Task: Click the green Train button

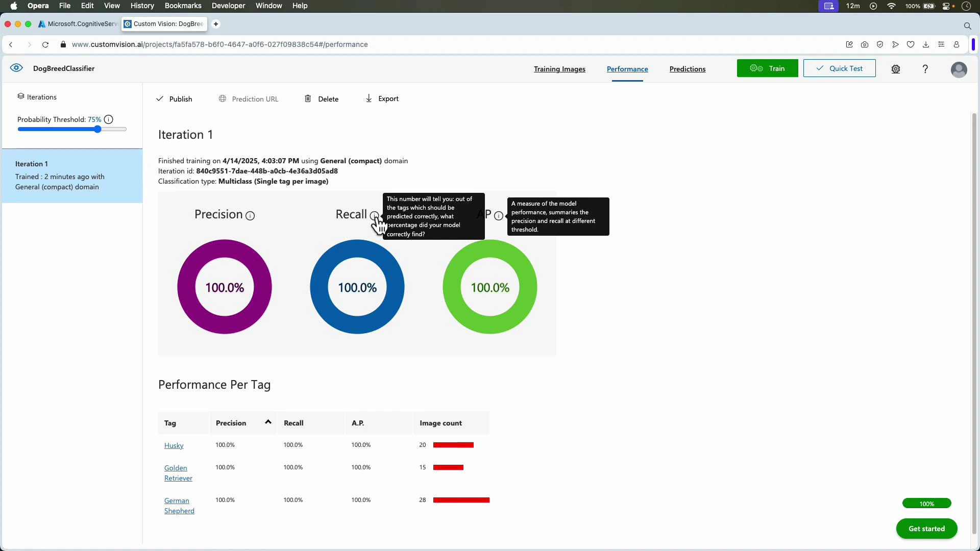Action: point(767,68)
